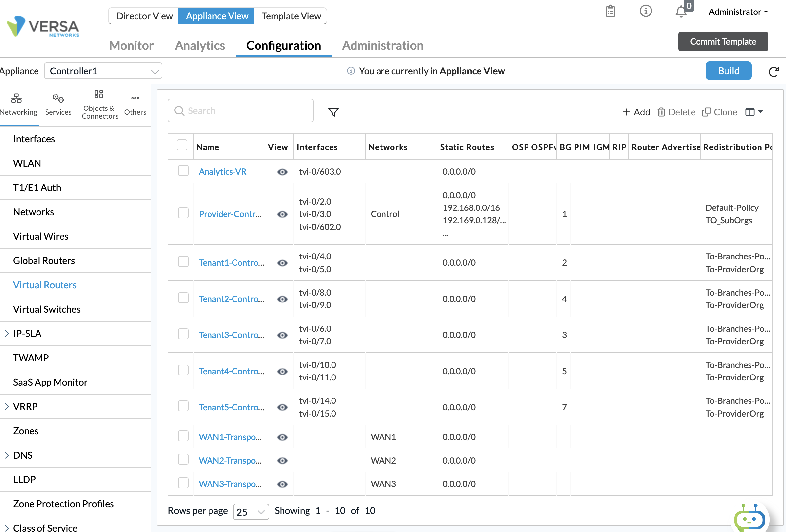Viewport: 786px width, 532px height.
Task: Click the information icon in header
Action: [645, 11]
